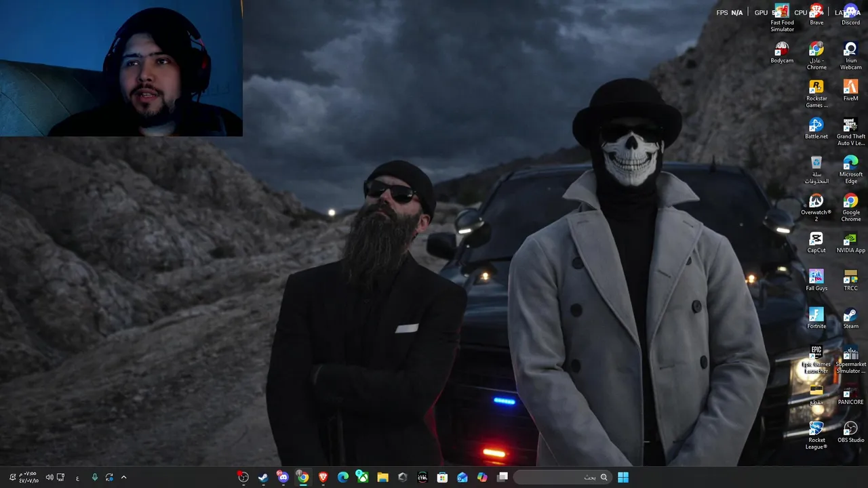The height and width of the screenshot is (488, 868).
Task: Open the Google Chrome desktop shortcut
Action: 850,208
